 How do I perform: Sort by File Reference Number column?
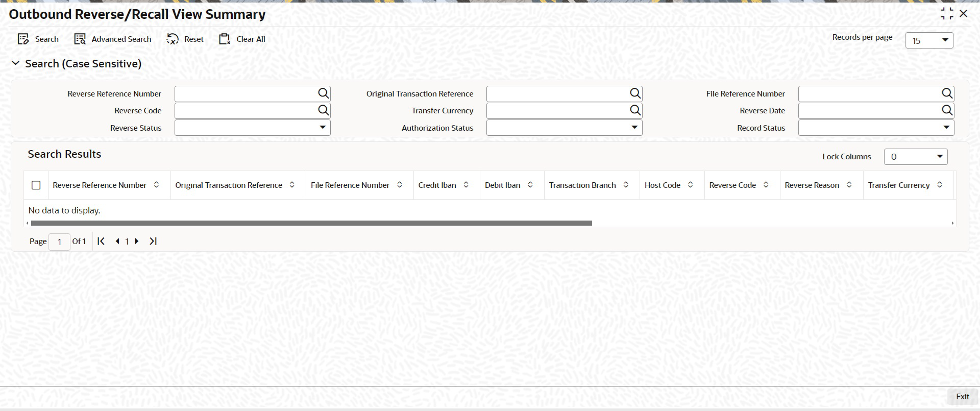[400, 185]
